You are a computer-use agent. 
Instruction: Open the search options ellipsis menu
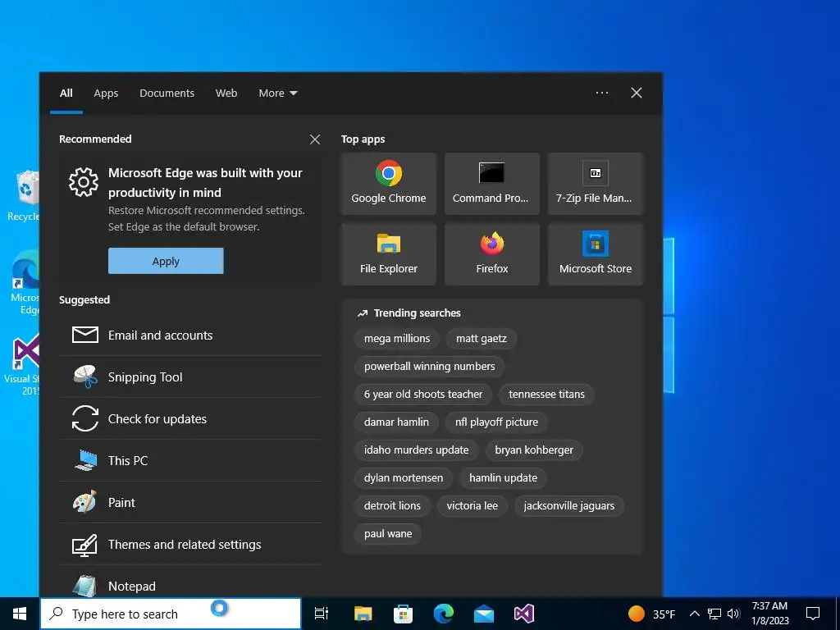point(602,93)
